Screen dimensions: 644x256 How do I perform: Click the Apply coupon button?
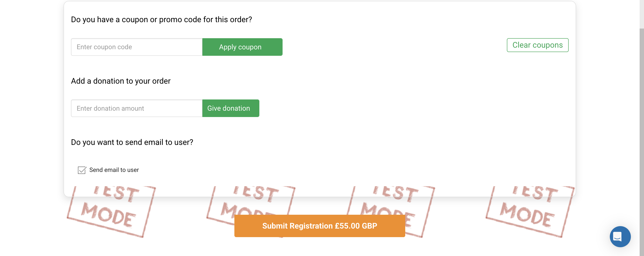(242, 47)
